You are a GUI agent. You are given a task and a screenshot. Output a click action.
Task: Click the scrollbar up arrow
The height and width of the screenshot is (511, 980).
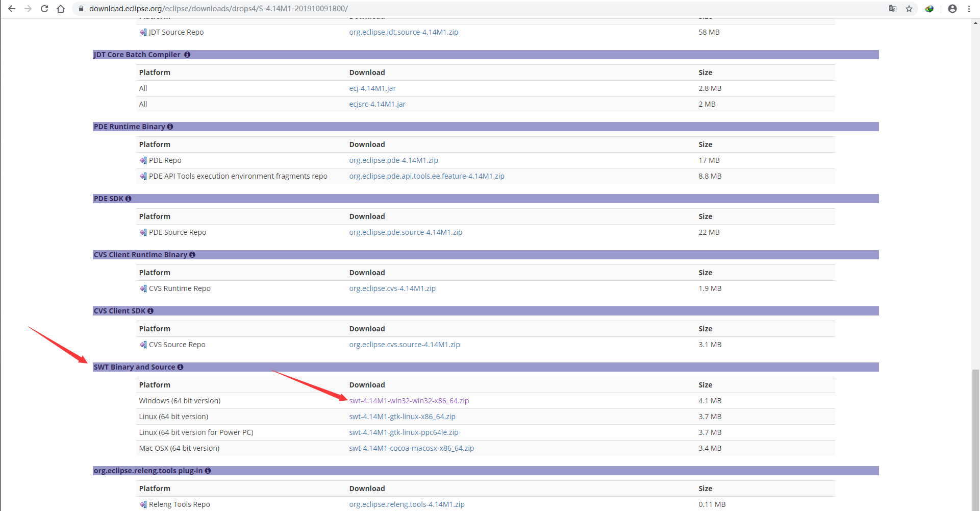pos(975,22)
